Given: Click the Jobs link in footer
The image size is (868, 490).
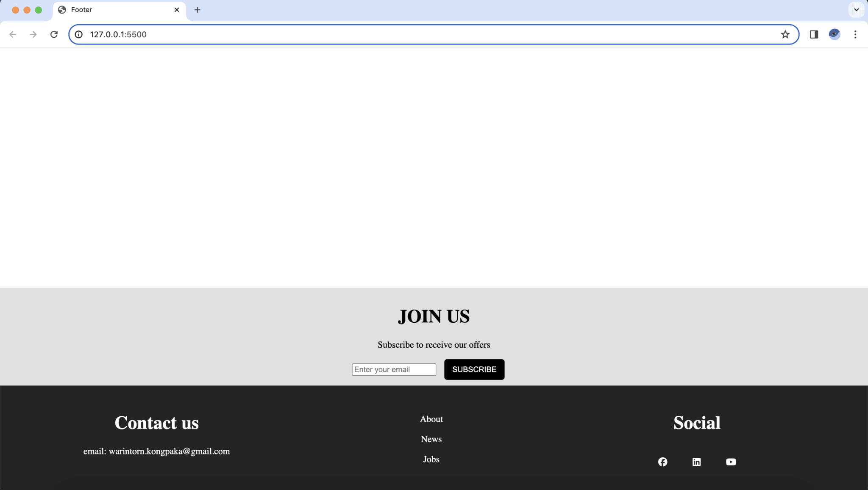Looking at the screenshot, I should point(431,459).
